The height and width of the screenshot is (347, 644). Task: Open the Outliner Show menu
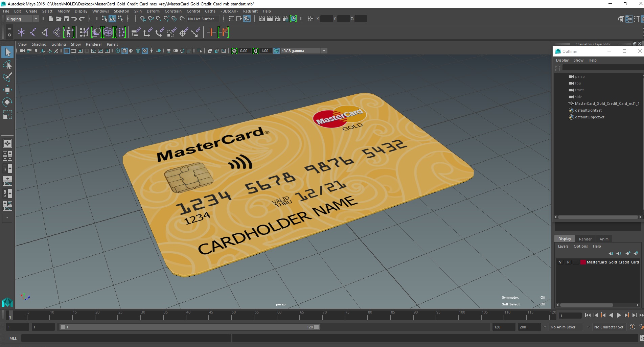(x=578, y=60)
